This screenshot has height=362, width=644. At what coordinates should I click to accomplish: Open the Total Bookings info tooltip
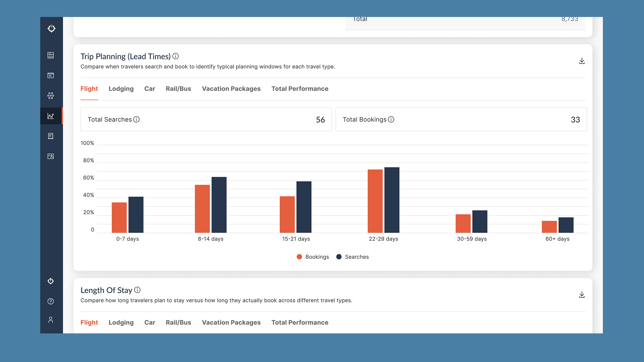tap(391, 119)
